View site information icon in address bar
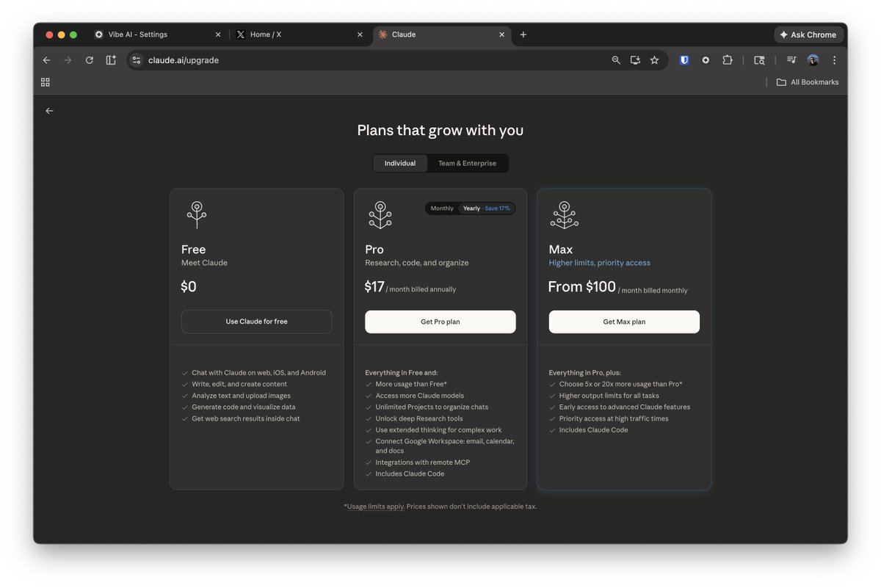Image resolution: width=881 pixels, height=588 pixels. point(137,60)
